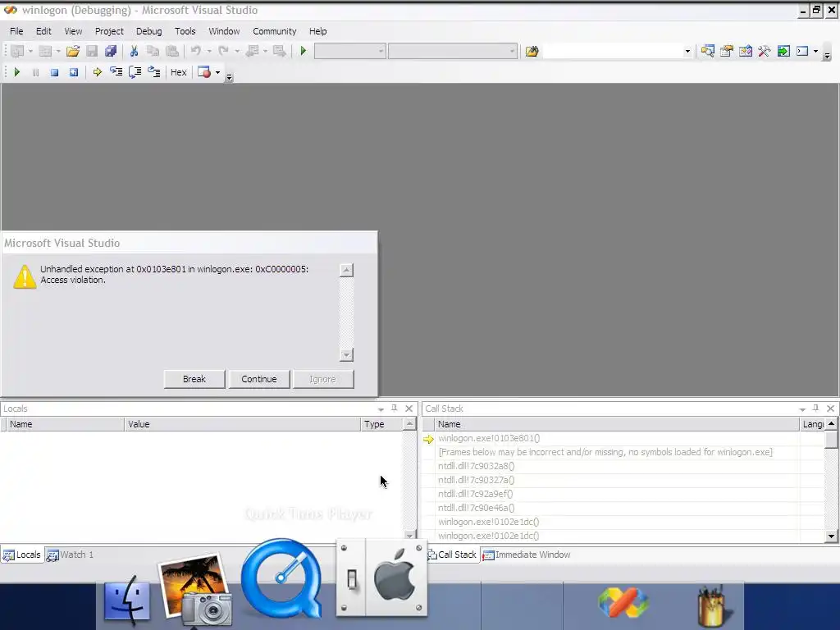Click the Step Into icon

tap(116, 72)
